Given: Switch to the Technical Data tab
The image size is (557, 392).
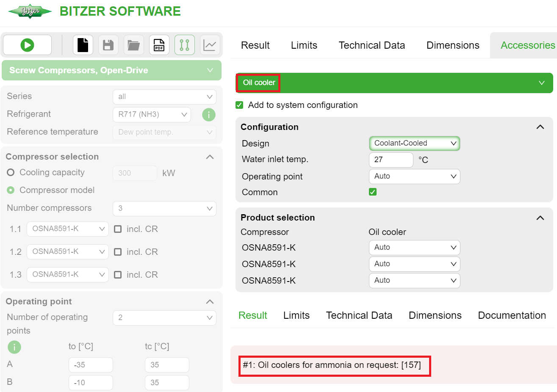Looking at the screenshot, I should tap(371, 45).
